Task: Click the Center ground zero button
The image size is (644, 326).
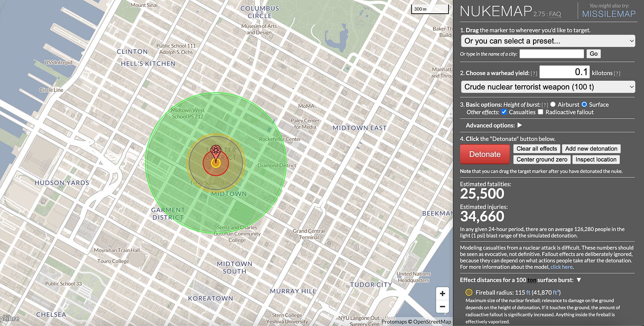Action: (x=542, y=159)
